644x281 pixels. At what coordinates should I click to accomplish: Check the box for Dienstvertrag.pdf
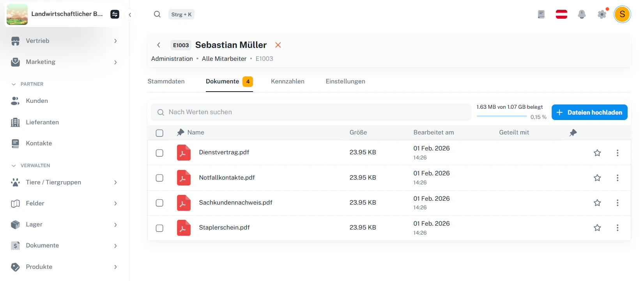click(x=159, y=153)
